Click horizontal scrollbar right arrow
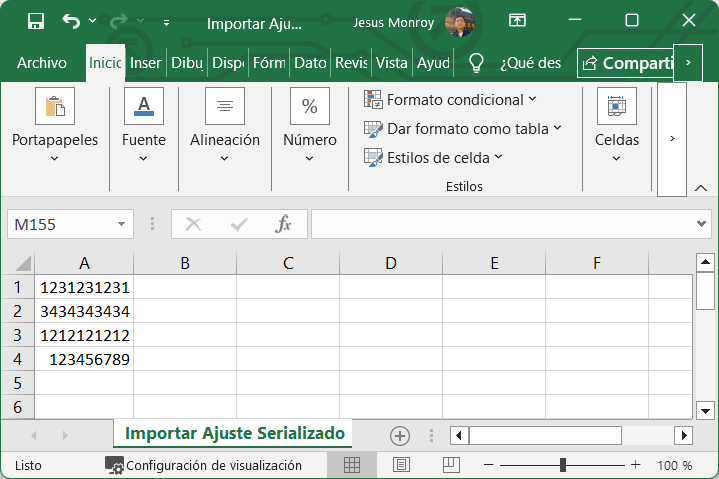719x479 pixels. (x=683, y=435)
